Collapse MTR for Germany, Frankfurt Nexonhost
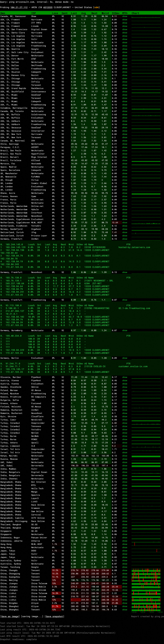This screenshot has height=644, width=164. (124, 273)
